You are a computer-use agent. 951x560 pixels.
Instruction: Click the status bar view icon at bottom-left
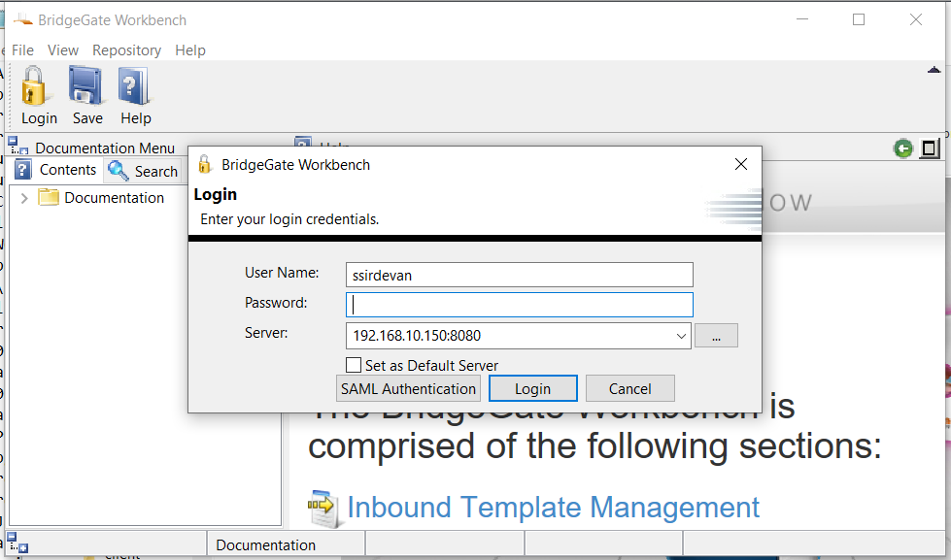click(x=18, y=544)
